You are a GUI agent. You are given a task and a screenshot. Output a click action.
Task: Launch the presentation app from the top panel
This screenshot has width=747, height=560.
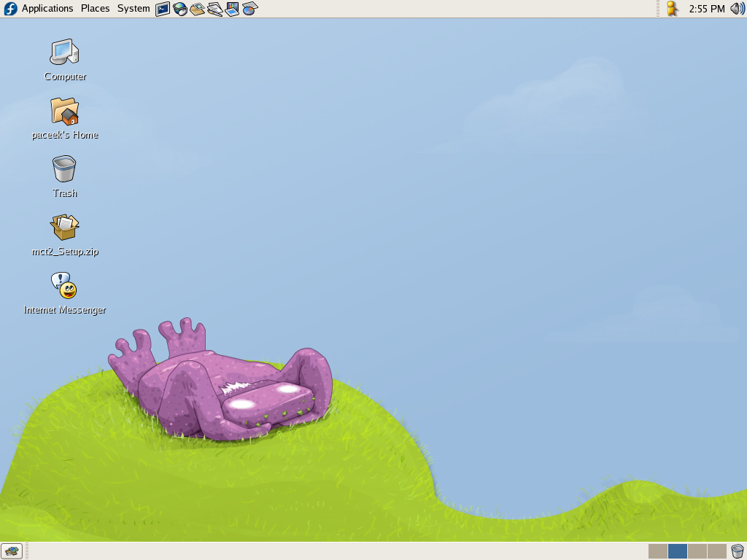point(233,9)
